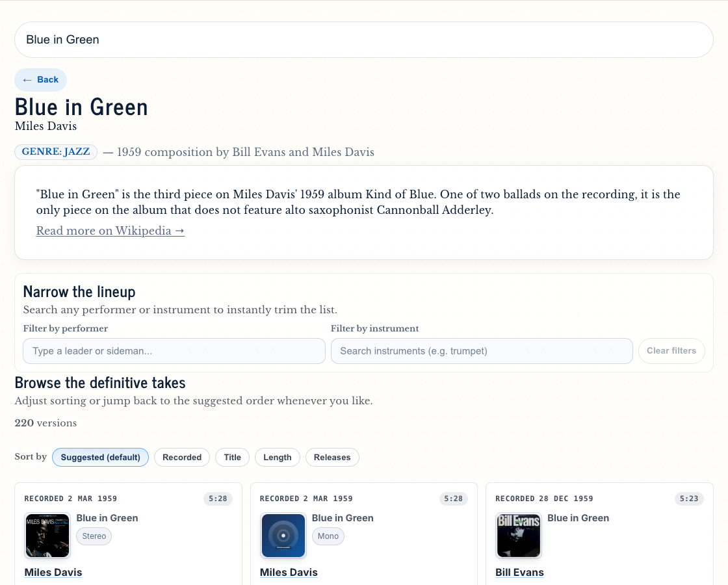Viewport: 728px width, 585px height.
Task: Click Miles Davis subtitle under heading
Action: point(45,126)
